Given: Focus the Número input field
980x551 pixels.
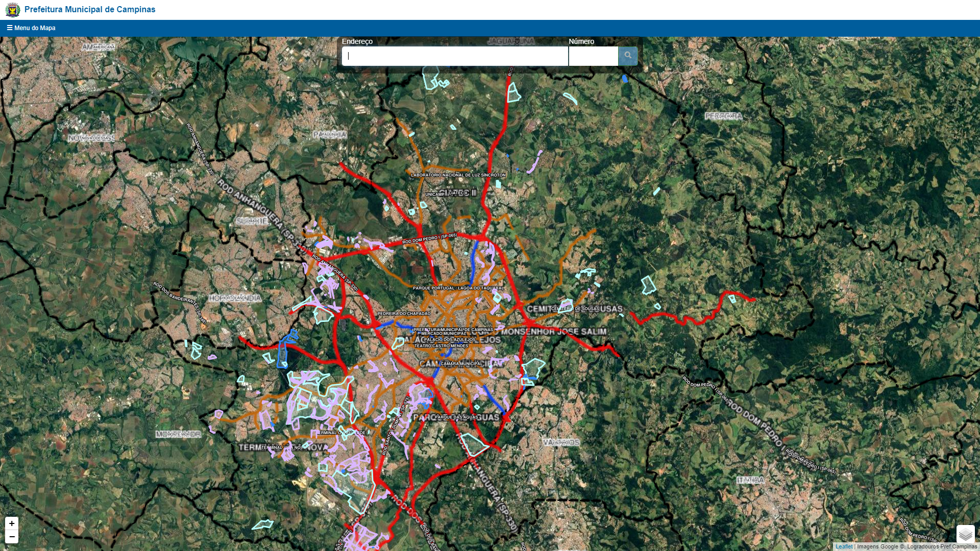Looking at the screenshot, I should pos(593,56).
